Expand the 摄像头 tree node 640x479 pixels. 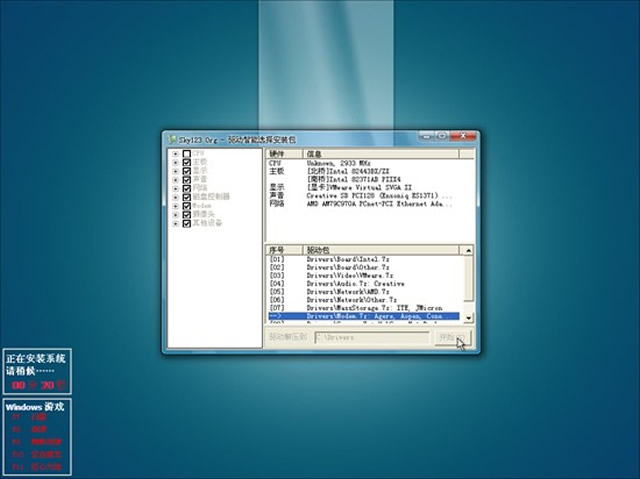pyautogui.click(x=176, y=214)
